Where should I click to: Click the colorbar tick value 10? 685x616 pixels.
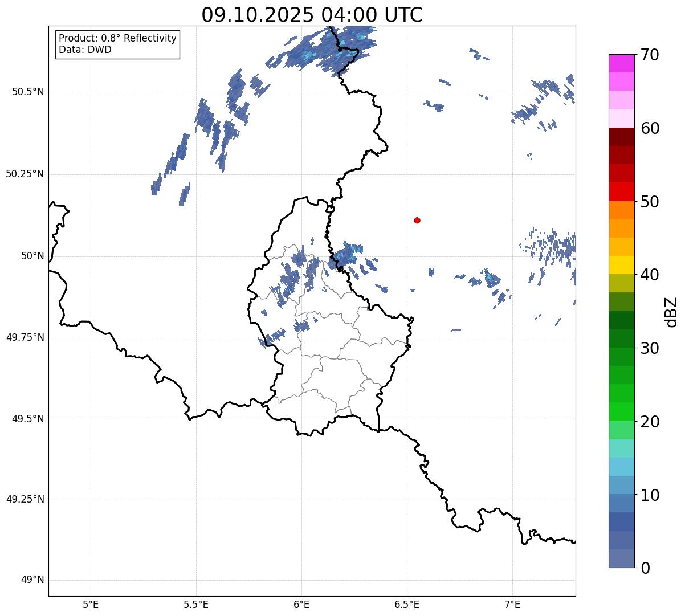(x=650, y=495)
